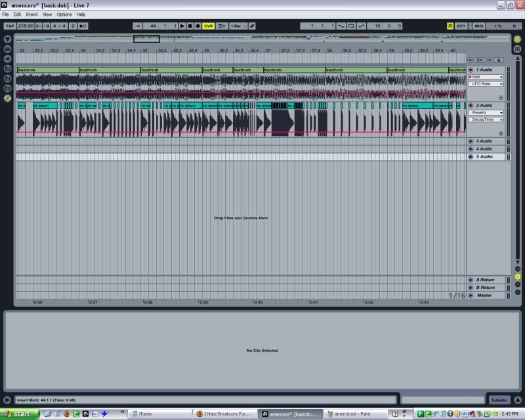
Task: Open File Browser 2 icon
Action: [x=7, y=78]
